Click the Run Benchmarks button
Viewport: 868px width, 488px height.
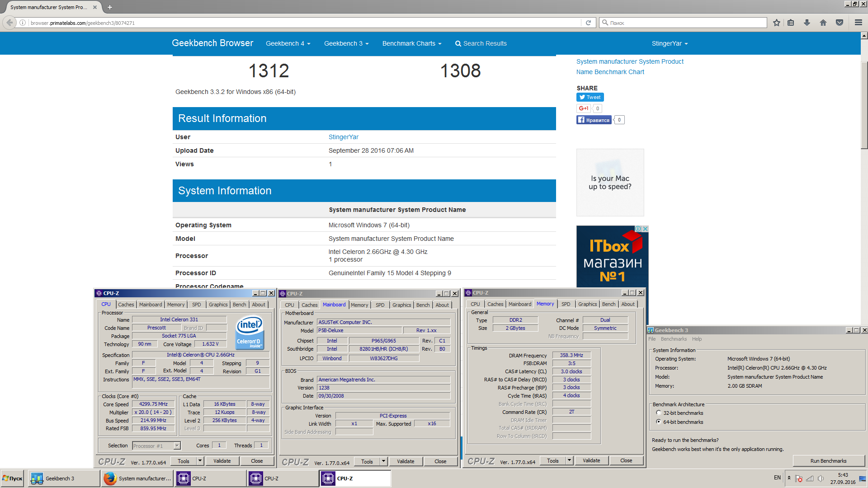pos(828,461)
